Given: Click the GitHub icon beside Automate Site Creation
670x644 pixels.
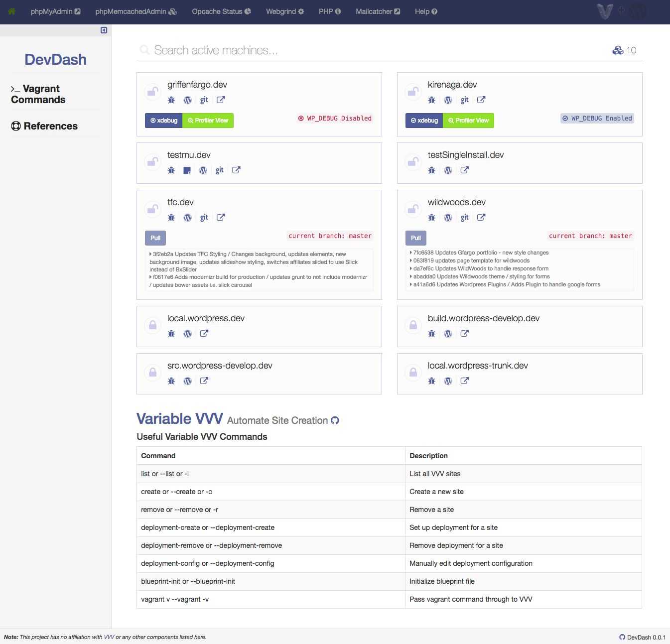Looking at the screenshot, I should click(335, 420).
